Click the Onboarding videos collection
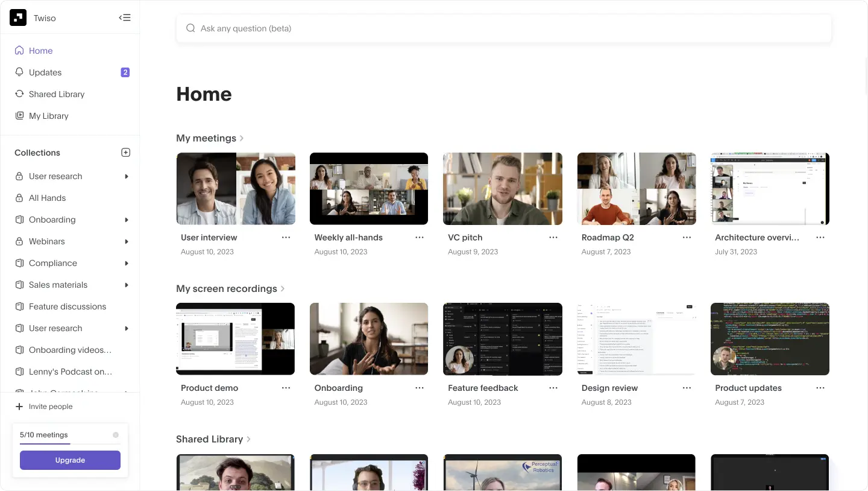This screenshot has width=868, height=491. pyautogui.click(x=70, y=350)
